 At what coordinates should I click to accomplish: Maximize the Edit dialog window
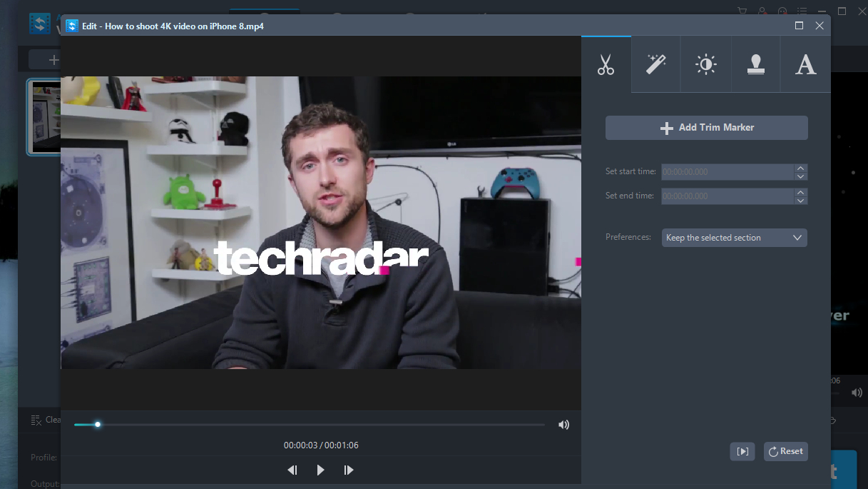[x=800, y=26]
